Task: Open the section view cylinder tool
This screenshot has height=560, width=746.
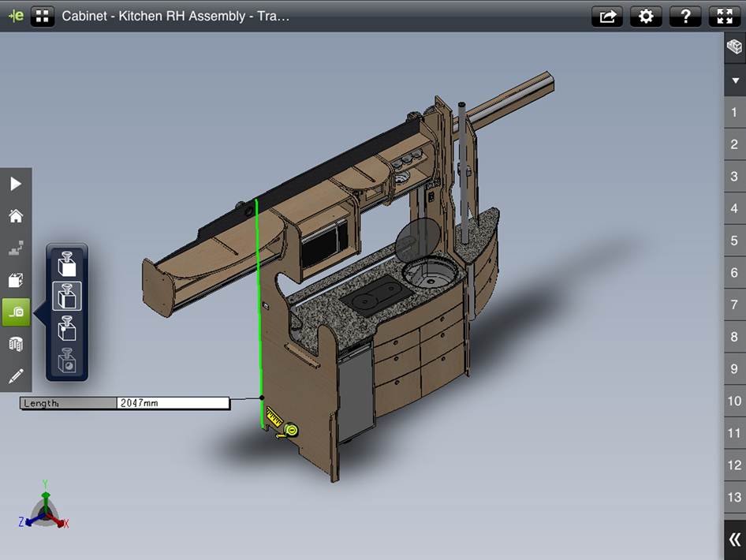Action: pyautogui.click(x=16, y=345)
